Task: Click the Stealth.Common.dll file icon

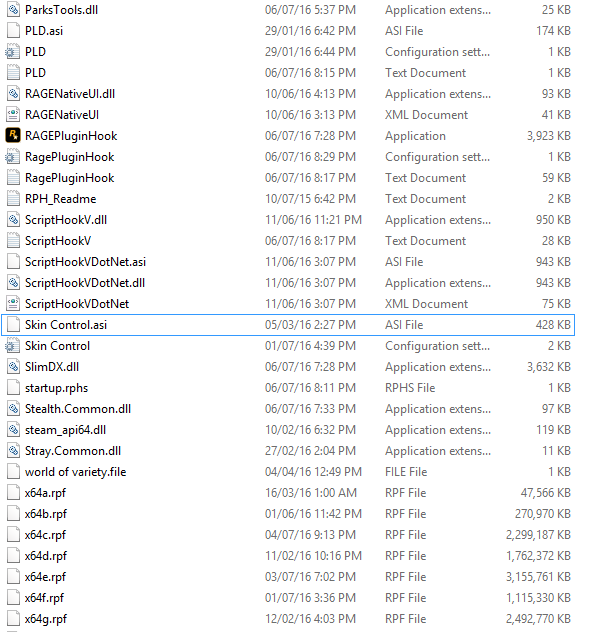Action: coord(13,409)
